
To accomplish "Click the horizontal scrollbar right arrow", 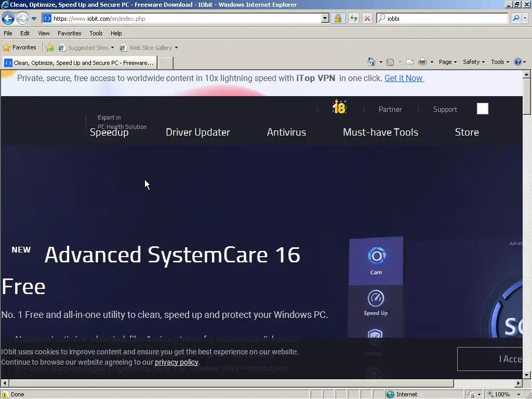I will [x=518, y=383].
